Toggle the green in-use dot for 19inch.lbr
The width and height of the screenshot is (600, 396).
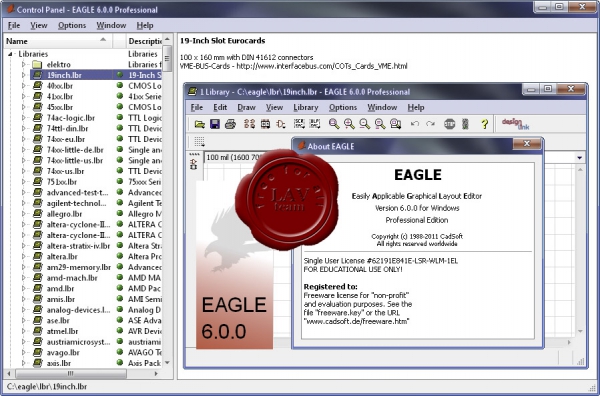(120, 75)
